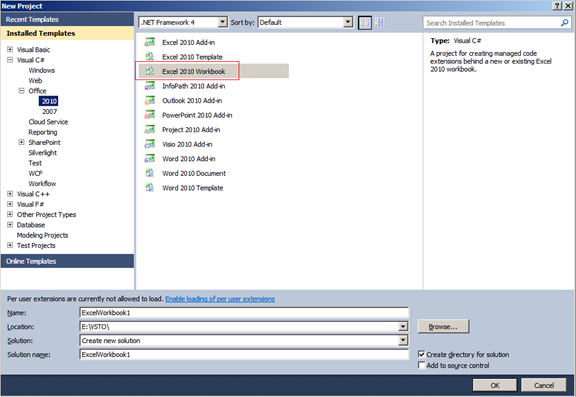This screenshot has height=397, width=576.
Task: Click the search magnifier icon
Action: [x=564, y=23]
